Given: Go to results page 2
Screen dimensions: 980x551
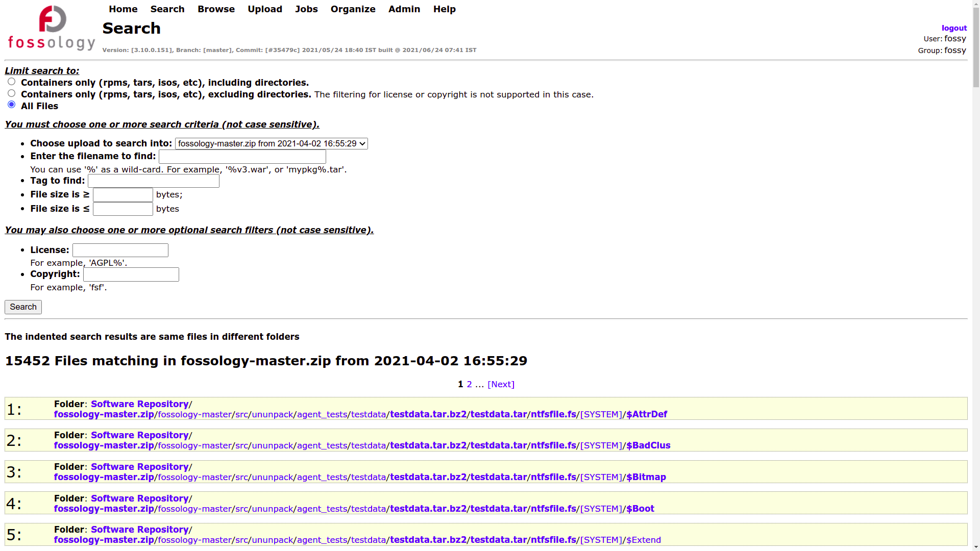Looking at the screenshot, I should [x=469, y=384].
